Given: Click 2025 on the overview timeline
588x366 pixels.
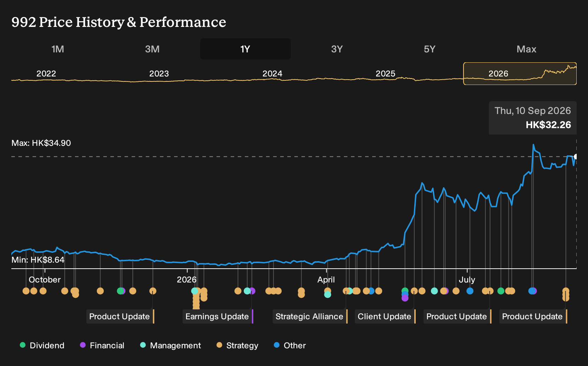Looking at the screenshot, I should coord(385,74).
